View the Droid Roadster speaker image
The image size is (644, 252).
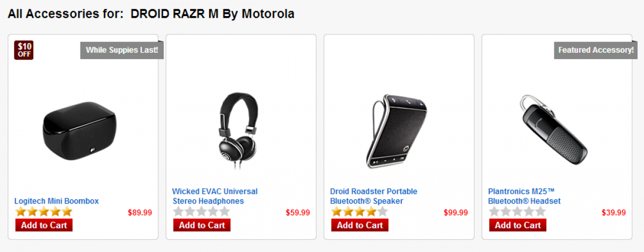pos(396,132)
